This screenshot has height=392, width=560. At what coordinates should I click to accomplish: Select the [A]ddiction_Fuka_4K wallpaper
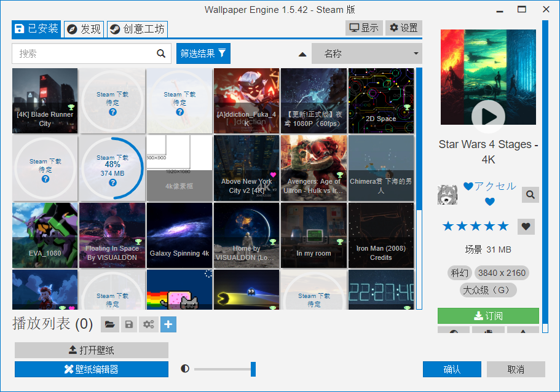246,101
